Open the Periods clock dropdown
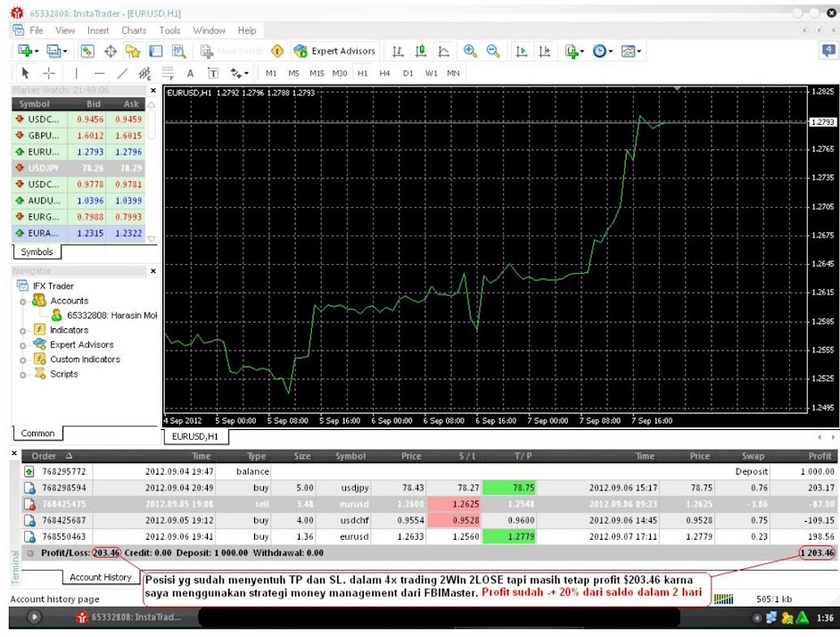The height and width of the screenshot is (637, 840). 602,51
